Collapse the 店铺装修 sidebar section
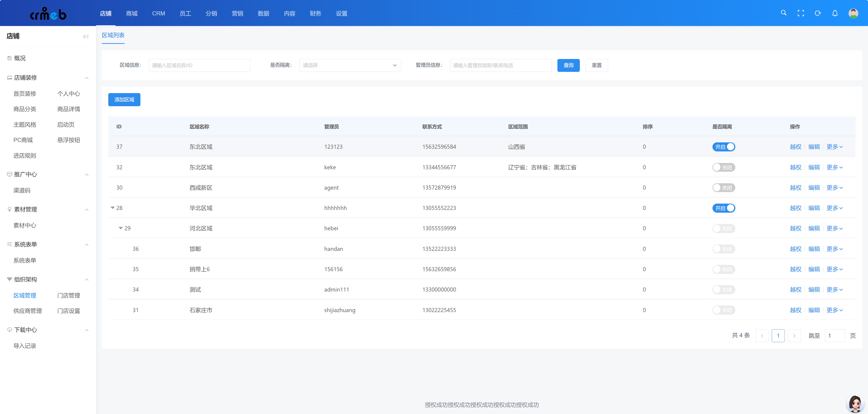 (x=87, y=78)
